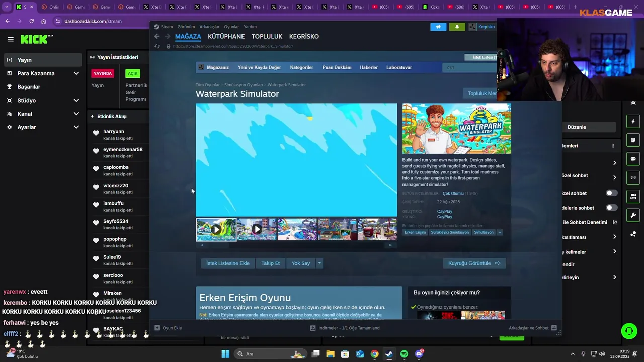
Task: Open Steam notifications bell button
Action: 457,27
